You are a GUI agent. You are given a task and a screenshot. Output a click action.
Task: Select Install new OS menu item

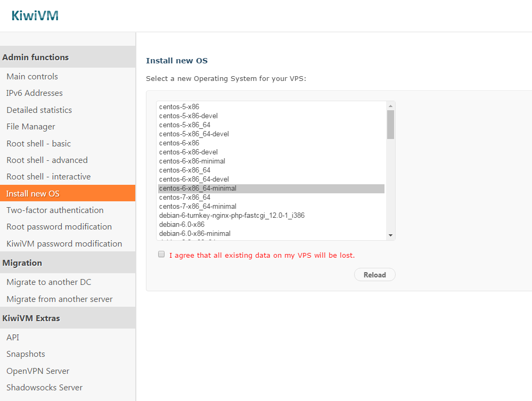[68, 193]
